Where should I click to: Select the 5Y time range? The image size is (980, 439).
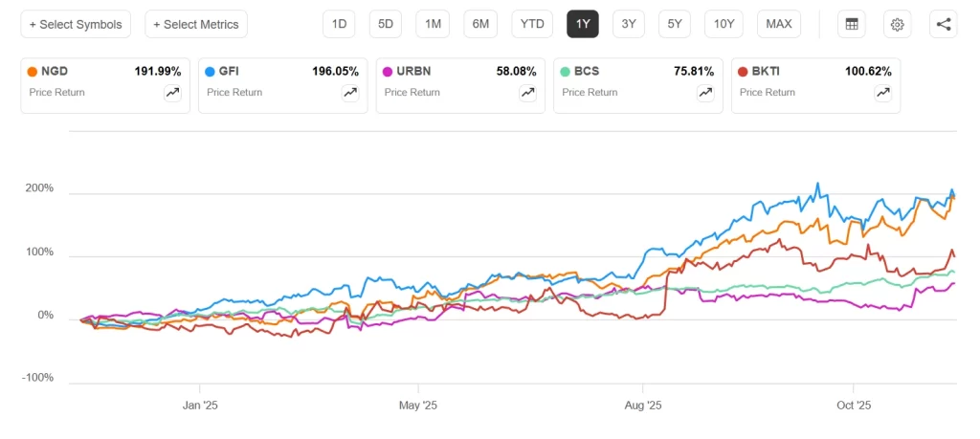tap(675, 24)
